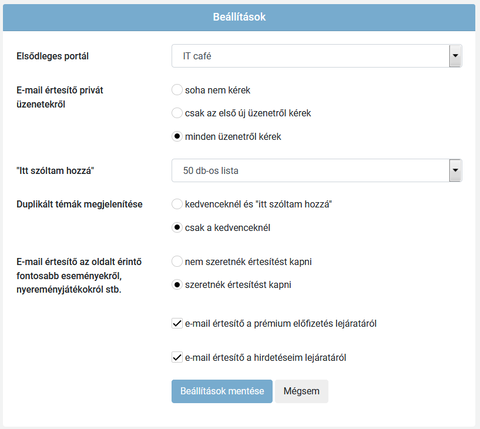Click the "e-mail értesítő a hirdetéseim lejáratáról" text
The width and height of the screenshot is (480, 429).
266,358
